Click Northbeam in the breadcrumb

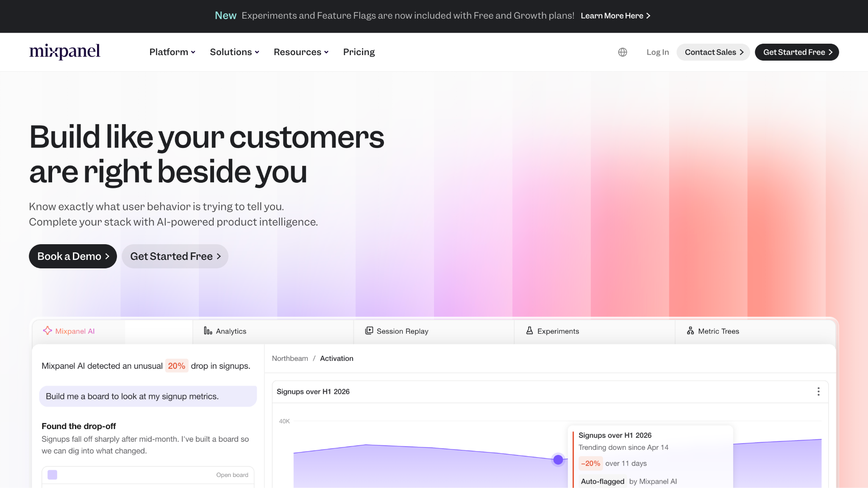tap(290, 358)
